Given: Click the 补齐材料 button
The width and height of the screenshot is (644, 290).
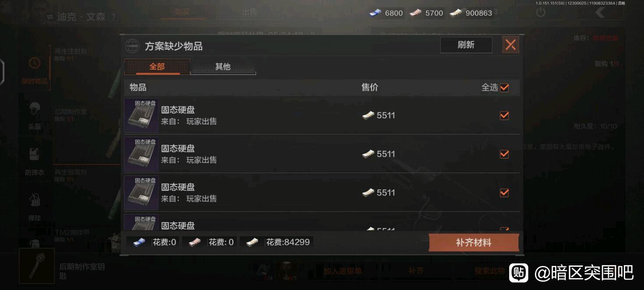Looking at the screenshot, I should point(474,243).
